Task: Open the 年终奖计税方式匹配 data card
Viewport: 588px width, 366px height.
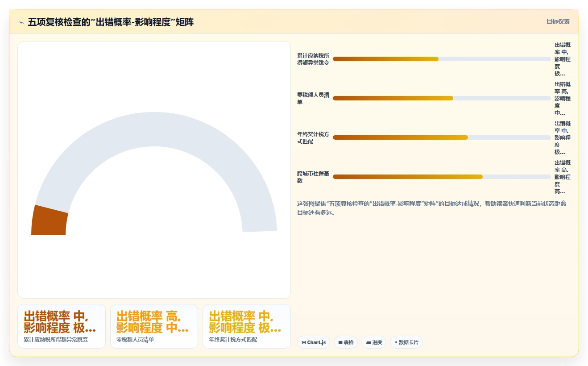Action: [x=247, y=326]
